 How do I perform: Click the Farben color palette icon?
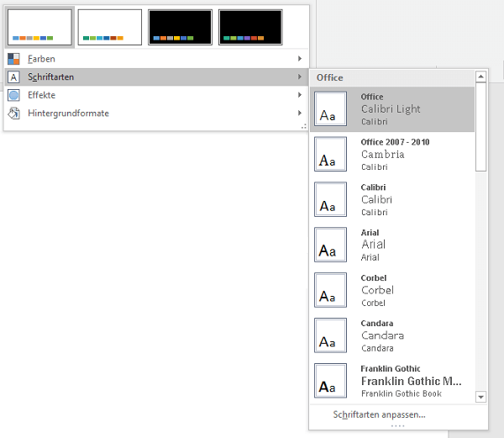tap(13, 59)
